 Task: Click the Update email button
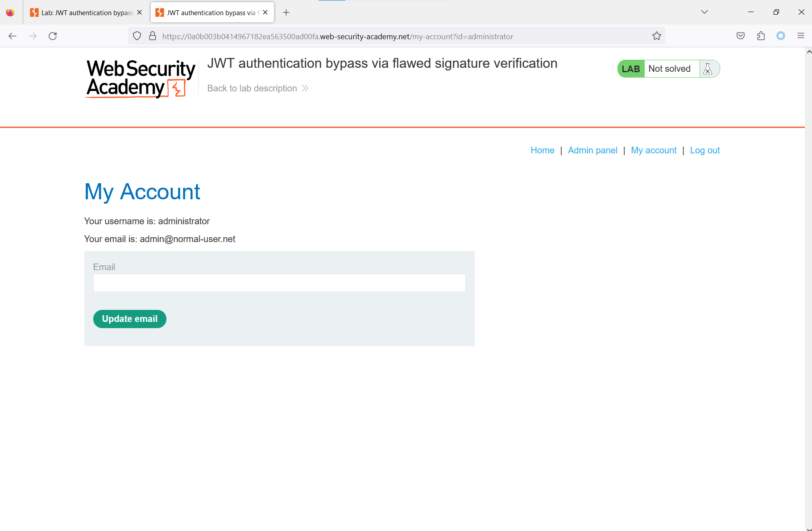tap(130, 319)
